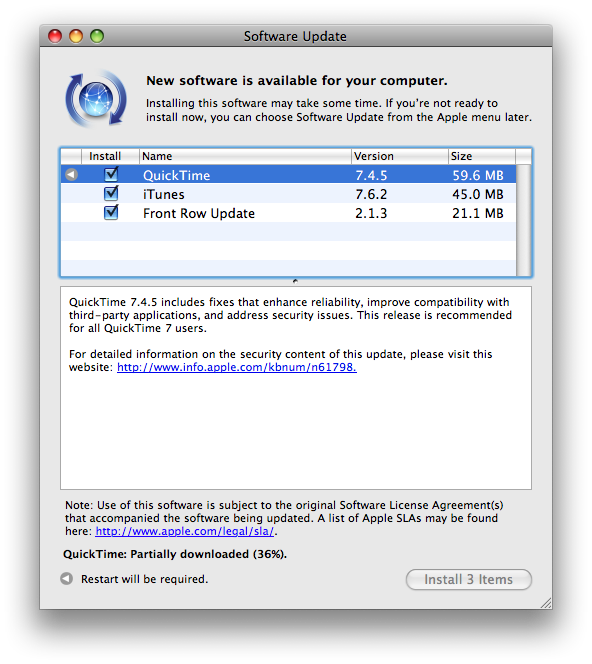
Task: Click the 59.6 MB size cell
Action: pyautogui.click(x=478, y=175)
